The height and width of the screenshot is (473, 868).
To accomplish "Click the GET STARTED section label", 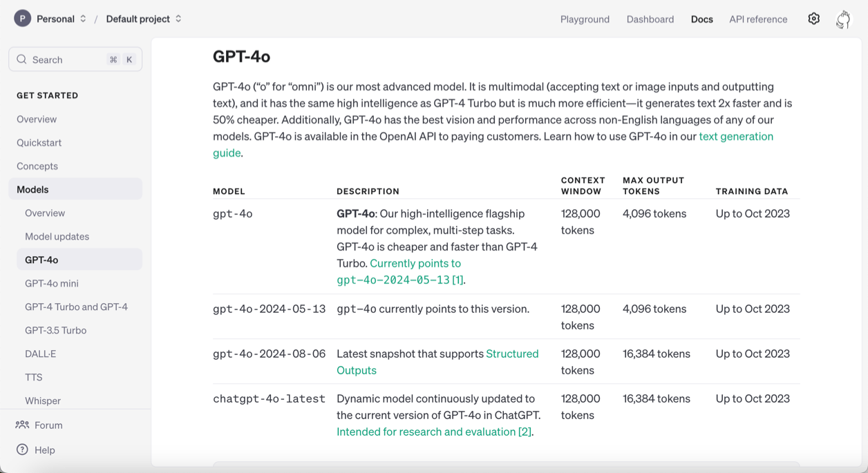I will [x=47, y=95].
